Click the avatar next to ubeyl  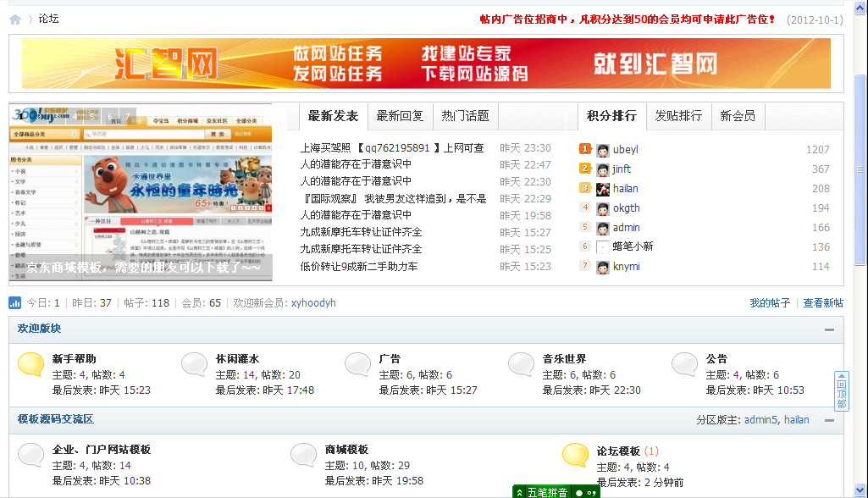pos(603,150)
